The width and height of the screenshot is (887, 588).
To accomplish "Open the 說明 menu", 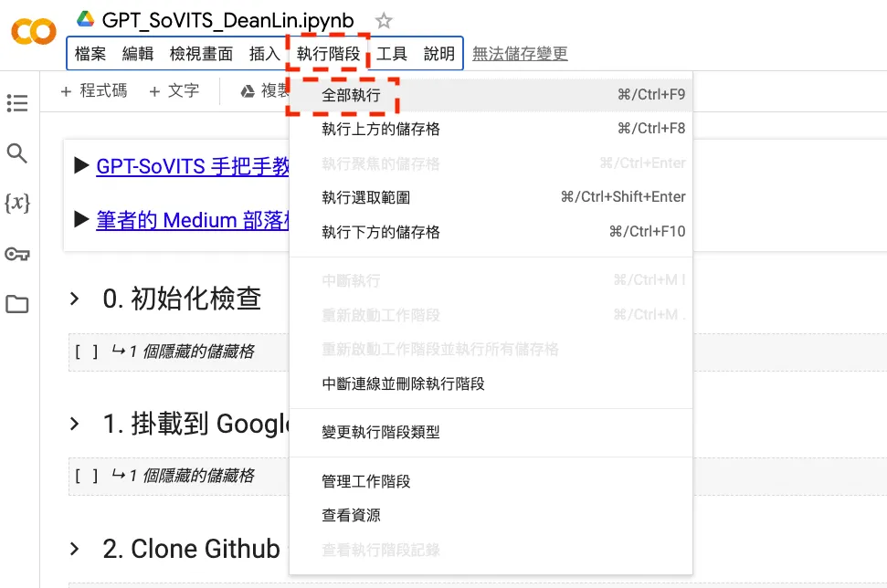I will click(x=439, y=54).
